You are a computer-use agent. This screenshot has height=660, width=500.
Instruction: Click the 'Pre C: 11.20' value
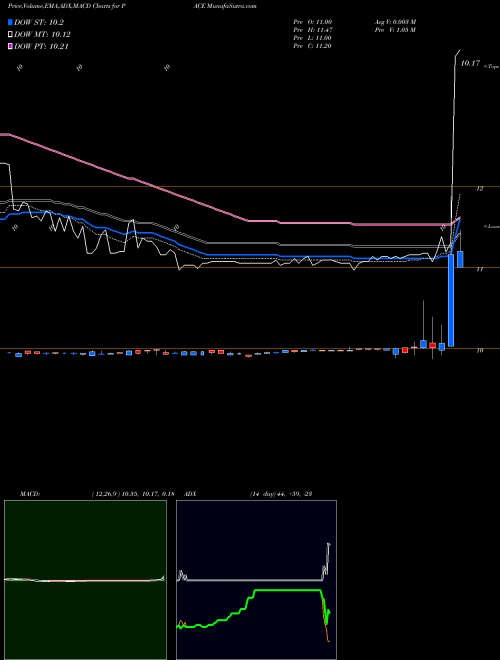click(312, 46)
